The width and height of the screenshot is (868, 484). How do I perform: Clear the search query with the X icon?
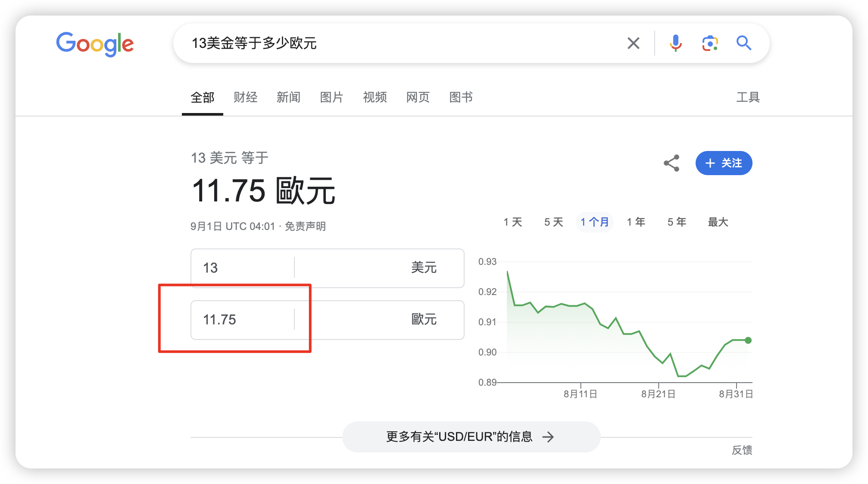click(x=633, y=43)
